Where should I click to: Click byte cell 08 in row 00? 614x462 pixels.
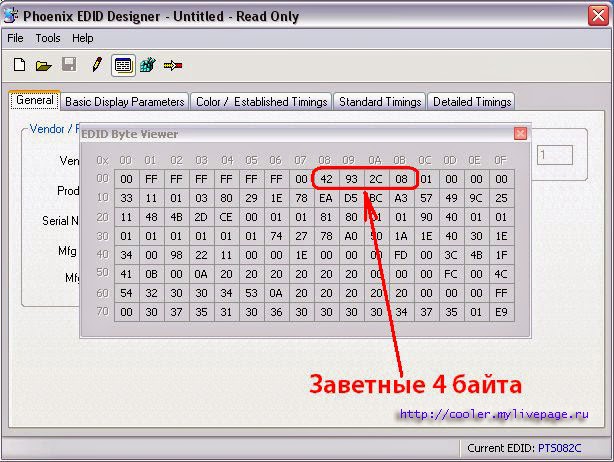tap(401, 179)
